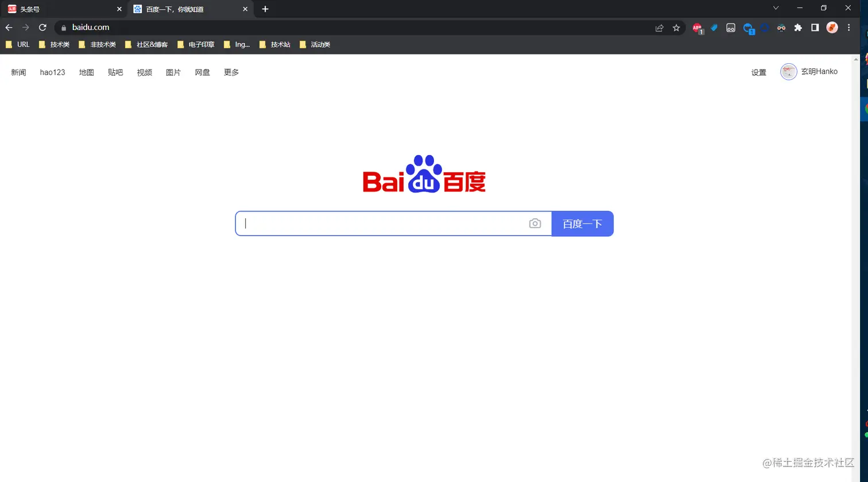
Task: Close the 头条号 tab
Action: click(119, 9)
